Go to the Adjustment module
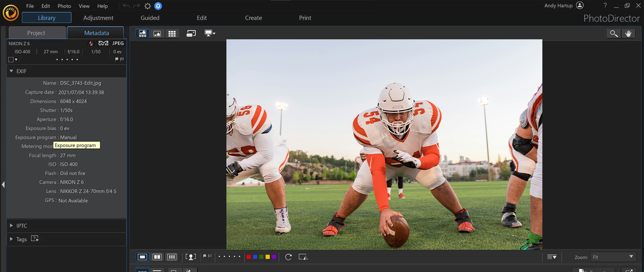Screen dimensions: 644x272 98,18
